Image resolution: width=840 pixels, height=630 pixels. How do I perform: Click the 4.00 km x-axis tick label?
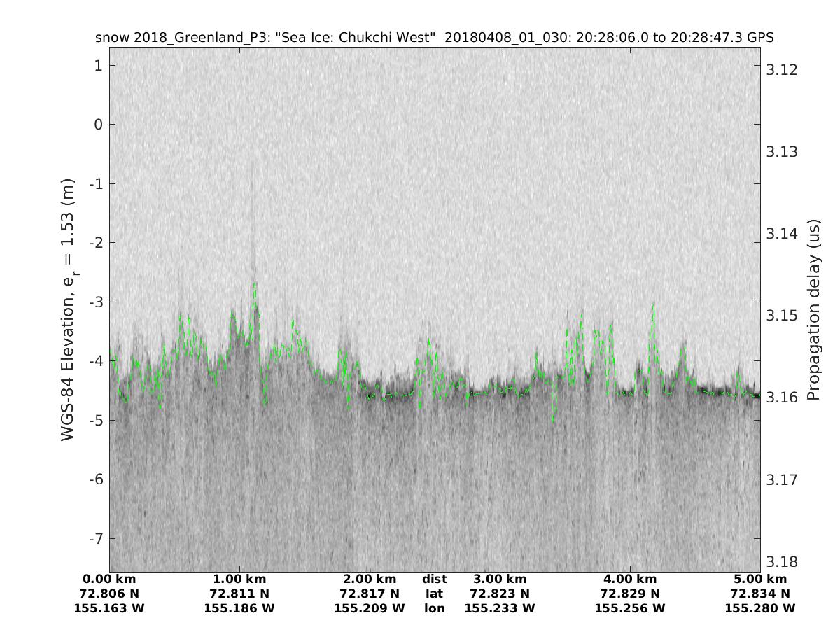[630, 580]
